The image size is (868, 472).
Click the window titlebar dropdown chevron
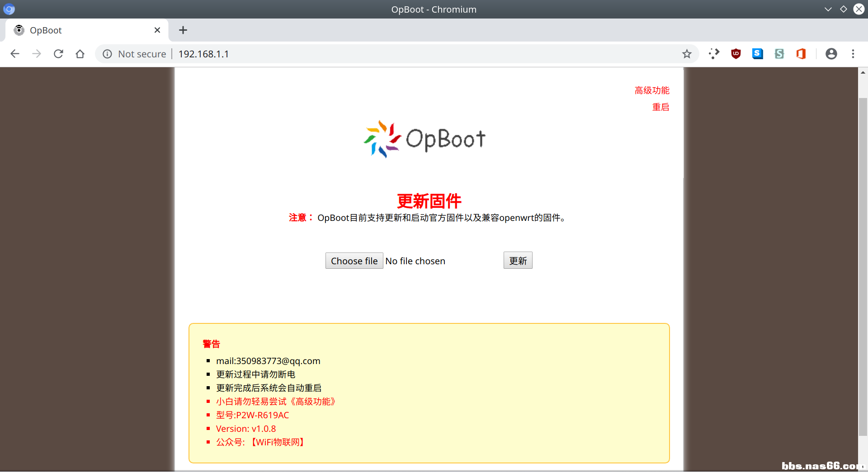[x=828, y=9]
